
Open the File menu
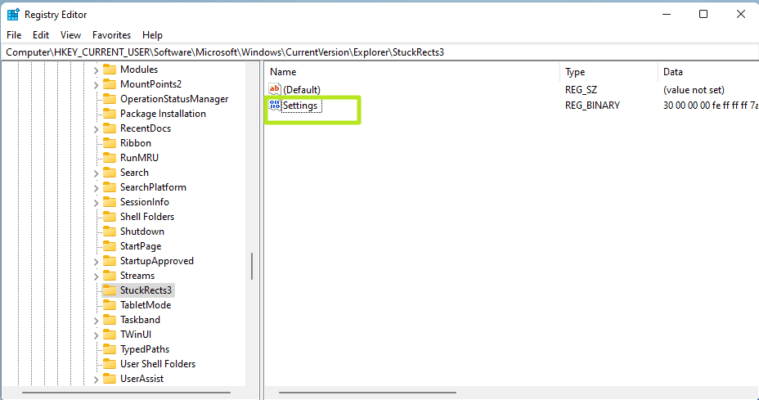(13, 35)
